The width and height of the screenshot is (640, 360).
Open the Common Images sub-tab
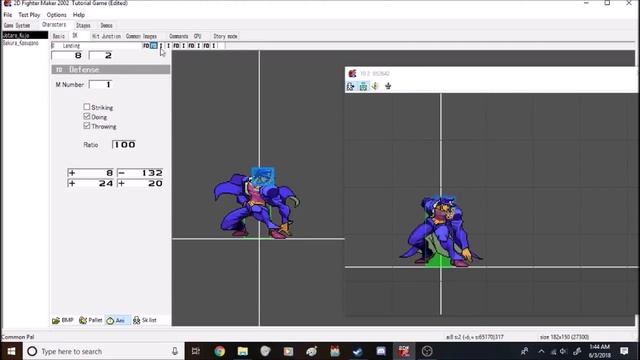click(x=141, y=36)
